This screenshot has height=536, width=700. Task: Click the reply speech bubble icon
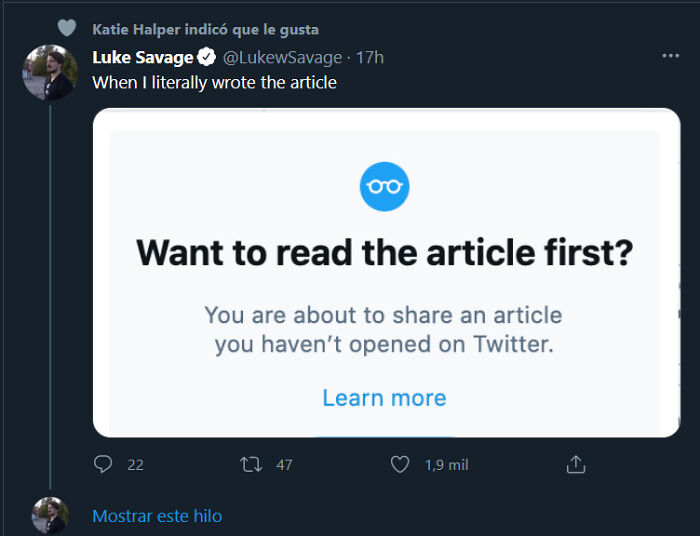[x=103, y=464]
